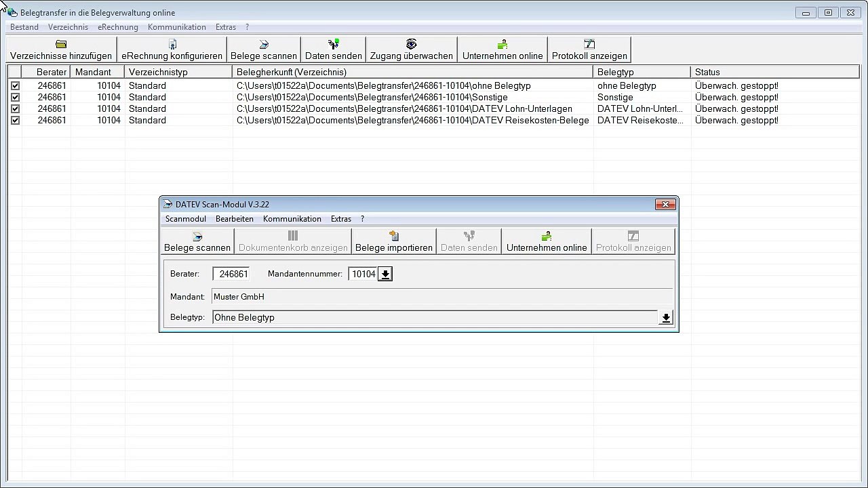The height and width of the screenshot is (488, 868).
Task: Click 'Überwach. gestoppt!' status in Reisekosten-Belege row
Action: [x=736, y=121]
